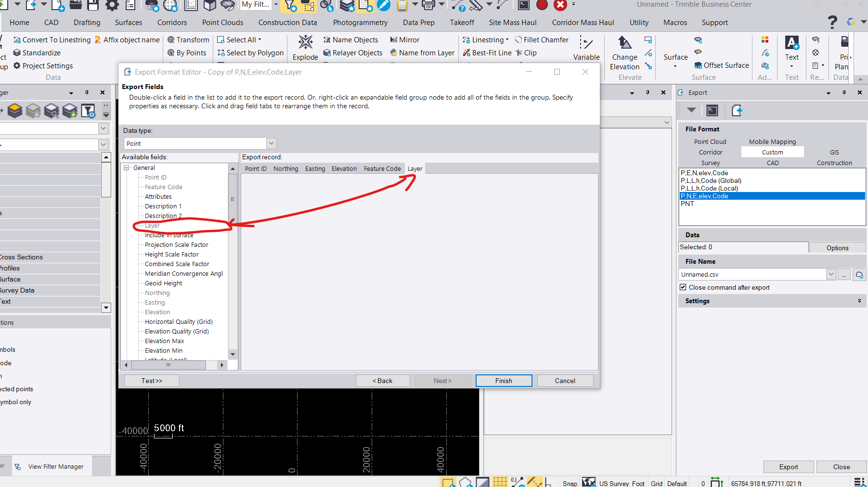Click the Create Text icon
Image resolution: width=868 pixels, height=487 pixels.
click(x=792, y=43)
